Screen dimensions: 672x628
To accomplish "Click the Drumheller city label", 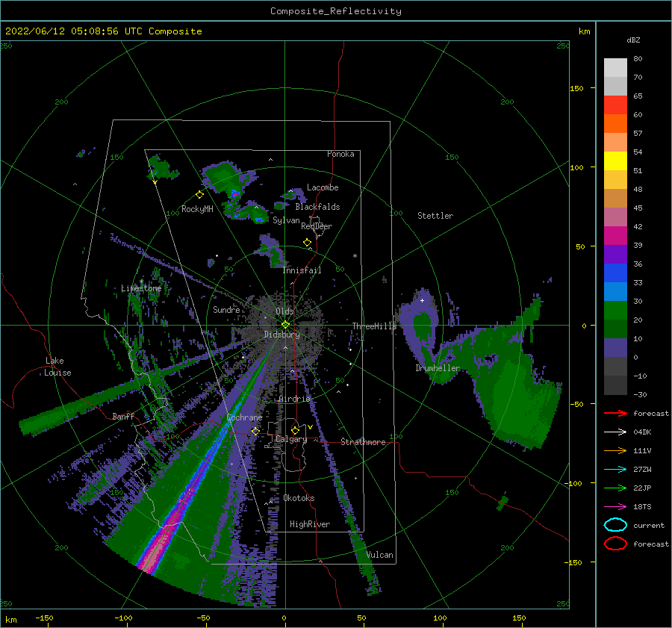I will [438, 368].
